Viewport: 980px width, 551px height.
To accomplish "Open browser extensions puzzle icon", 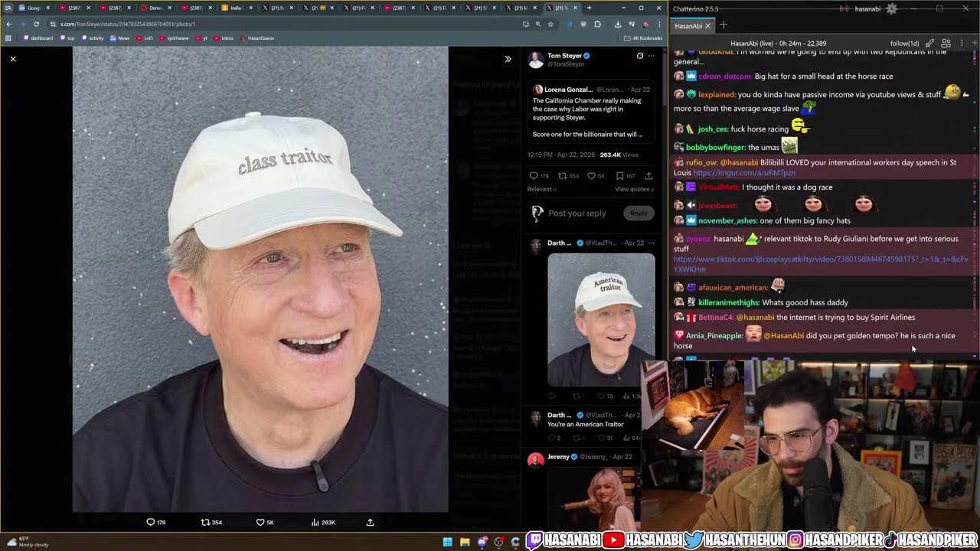I will pyautogui.click(x=597, y=24).
